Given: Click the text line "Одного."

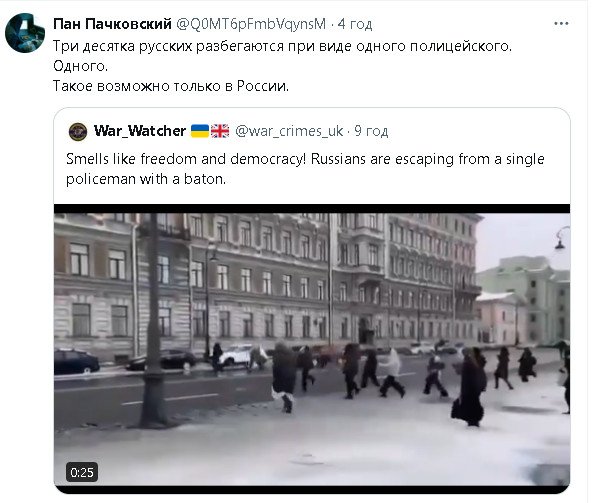Looking at the screenshot, I should point(81,66).
